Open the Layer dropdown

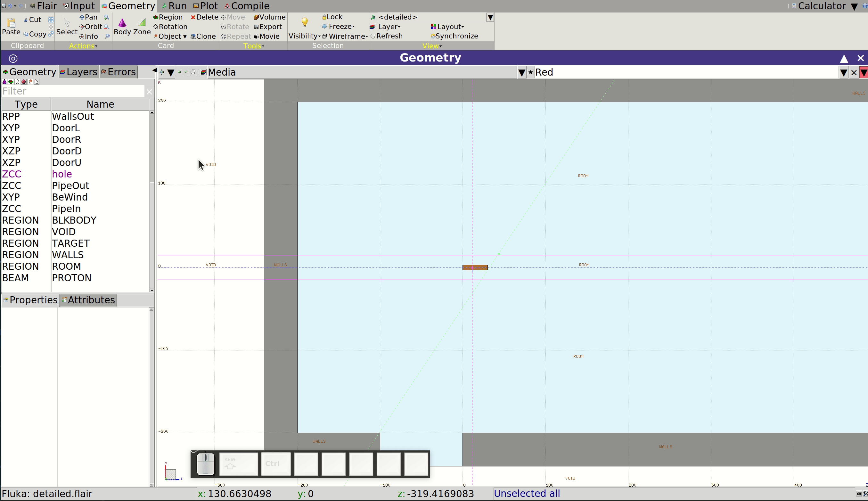click(x=385, y=27)
